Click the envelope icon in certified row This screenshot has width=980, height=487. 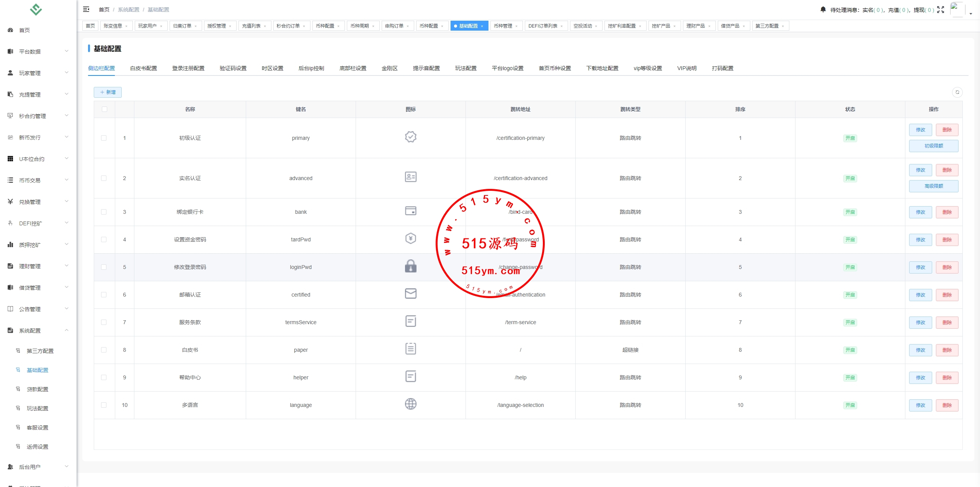[410, 294]
